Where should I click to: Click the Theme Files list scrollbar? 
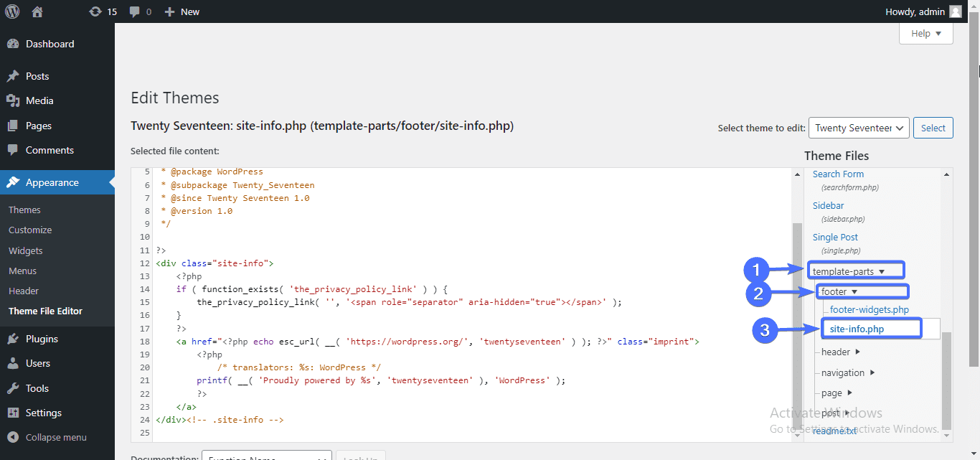coord(947,380)
